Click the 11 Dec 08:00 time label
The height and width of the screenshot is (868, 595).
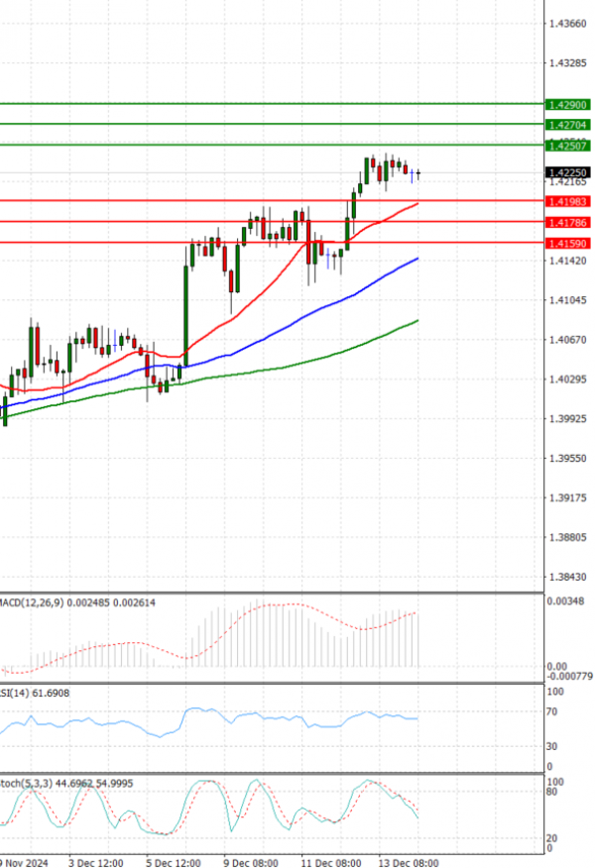pyautogui.click(x=331, y=863)
